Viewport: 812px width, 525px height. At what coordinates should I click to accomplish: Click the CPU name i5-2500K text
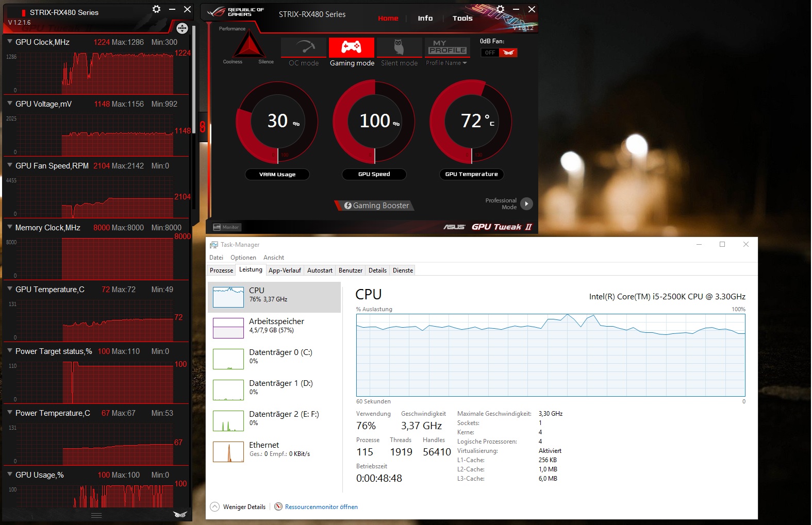(667, 297)
